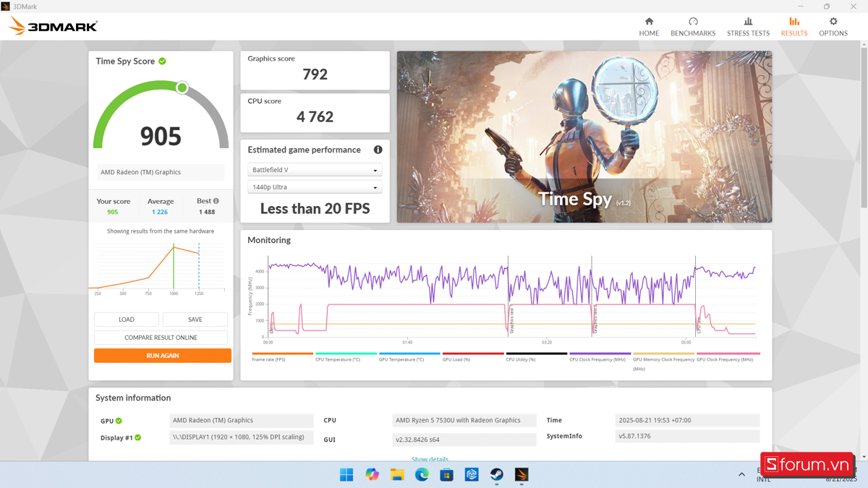Screen dimensions: 868x488
Task: Click the info icon next to Best
Action: click(216, 201)
